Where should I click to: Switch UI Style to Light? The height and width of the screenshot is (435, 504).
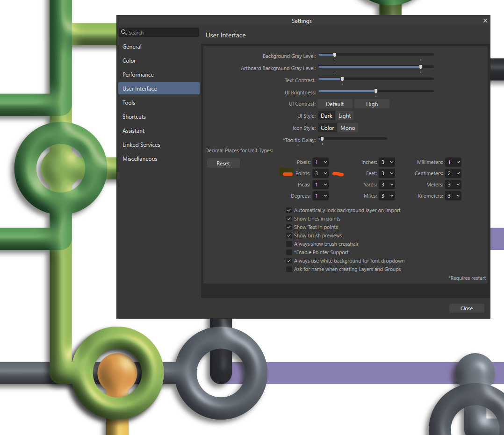pos(345,116)
